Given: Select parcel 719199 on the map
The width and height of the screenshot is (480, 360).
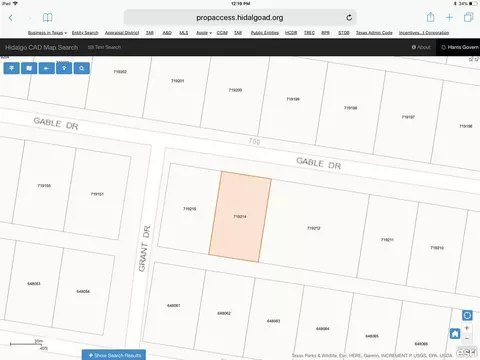Looking at the screenshot, I should click(x=293, y=99).
